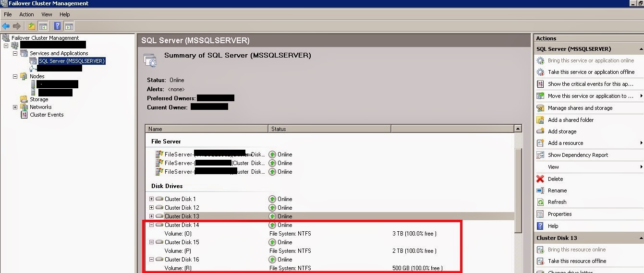Collapse the SQL Server (MSSQLSERVER) actions section
The width and height of the screenshot is (644, 273).
[x=641, y=49]
